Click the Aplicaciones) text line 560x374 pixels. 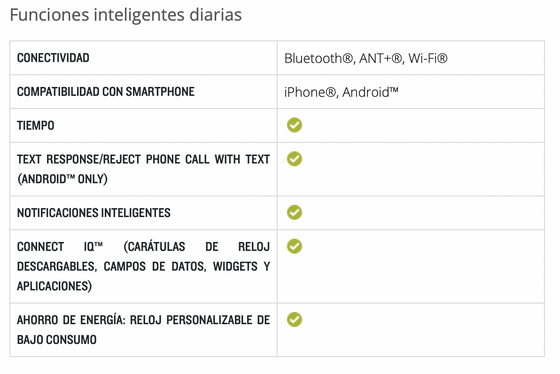coord(54,286)
